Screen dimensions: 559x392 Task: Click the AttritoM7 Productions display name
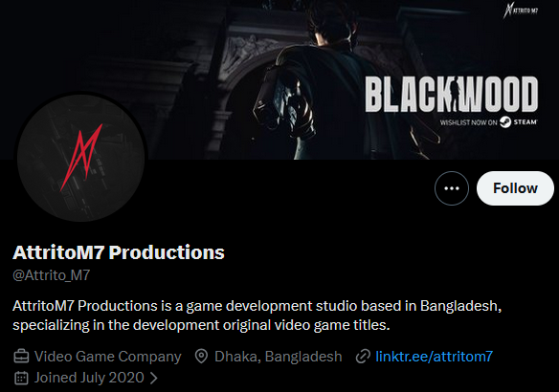119,252
